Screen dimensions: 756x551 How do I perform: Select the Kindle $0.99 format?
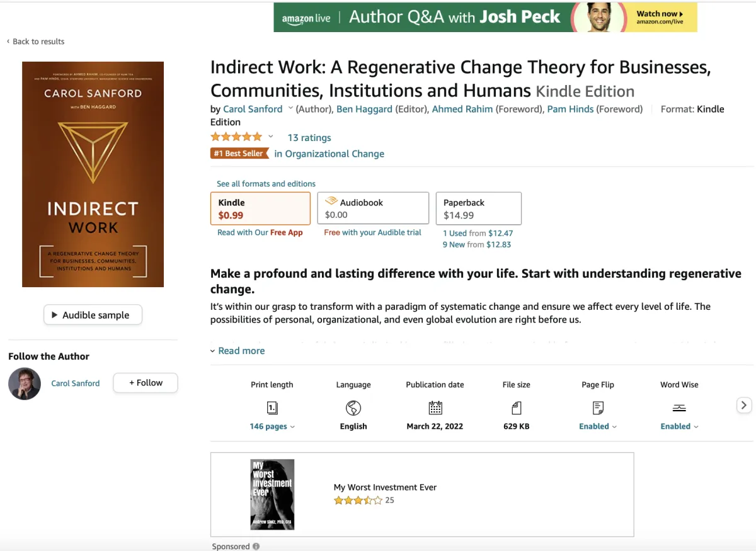[260, 208]
